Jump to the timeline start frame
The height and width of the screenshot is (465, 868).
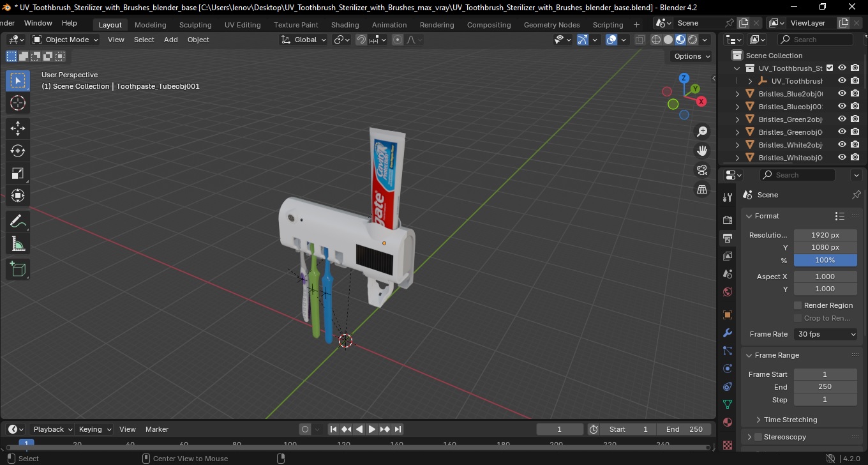click(x=333, y=429)
